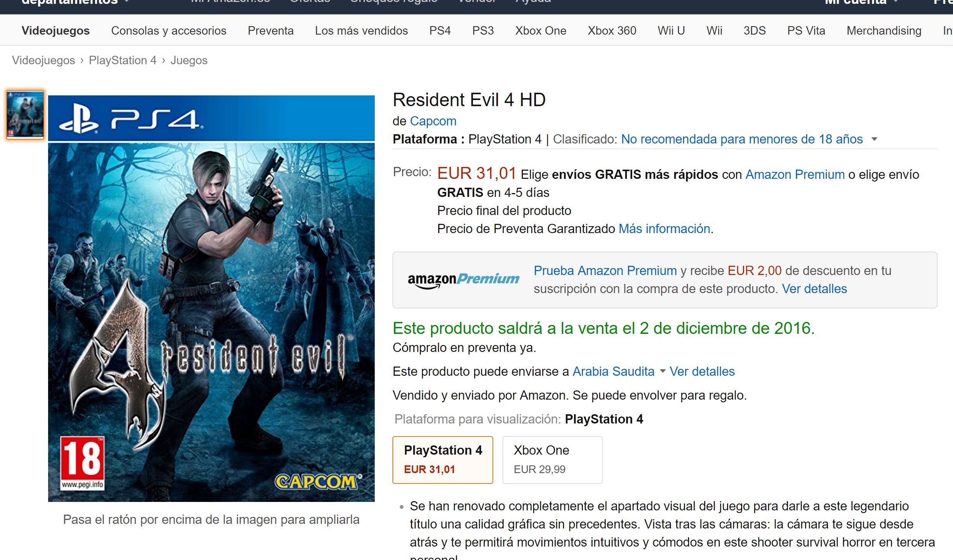Expand the age classification dropdown arrow
953x560 pixels.
click(874, 139)
